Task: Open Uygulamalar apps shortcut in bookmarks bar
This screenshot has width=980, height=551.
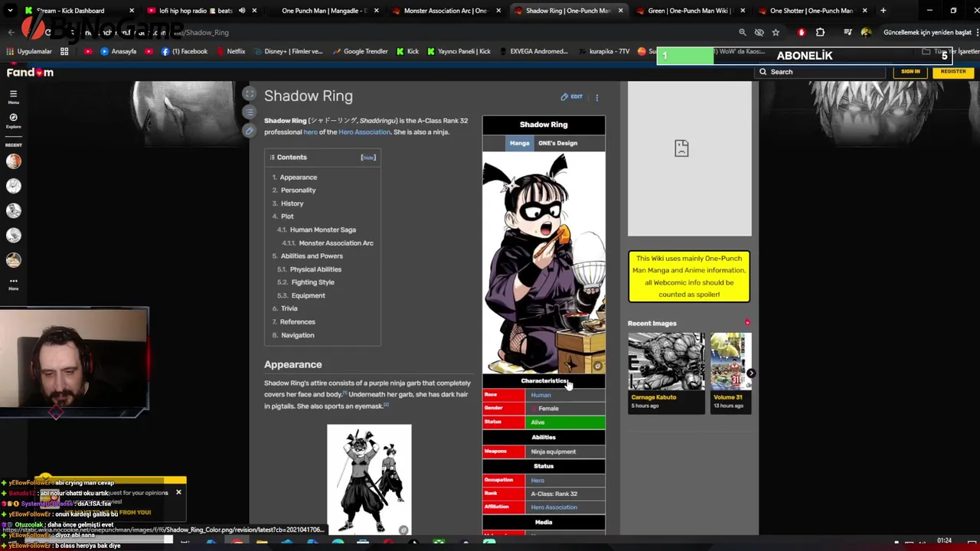Action: point(29,51)
